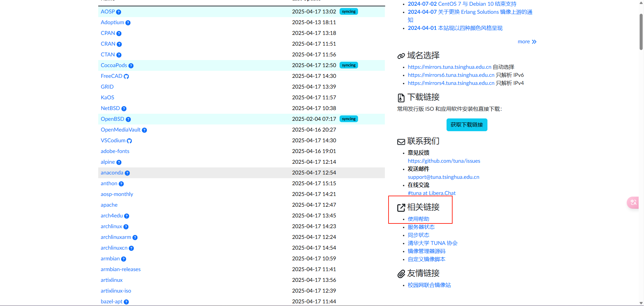The image size is (644, 306).
Task: Click the support@tuna.tsinghua.edu.cn email link
Action: coord(444,177)
